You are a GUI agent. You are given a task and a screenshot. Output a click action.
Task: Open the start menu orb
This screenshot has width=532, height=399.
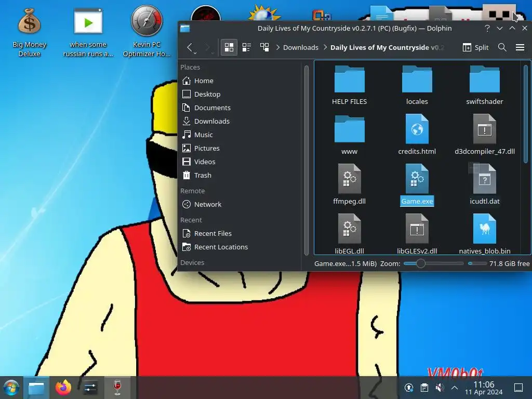[11, 388]
